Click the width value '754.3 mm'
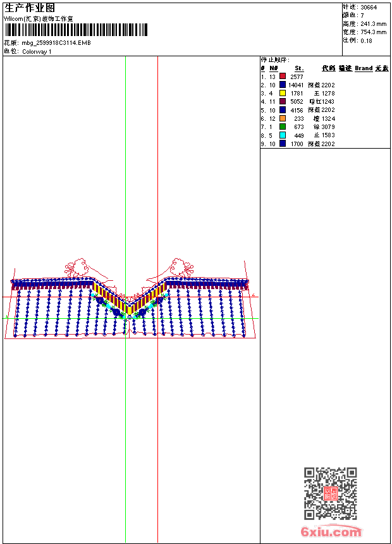 373,32
